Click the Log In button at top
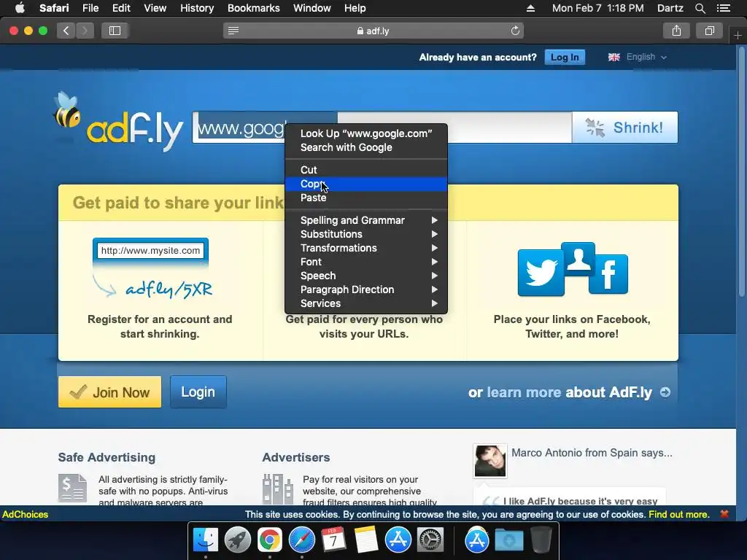Screen dimensions: 747x560 pos(565,57)
